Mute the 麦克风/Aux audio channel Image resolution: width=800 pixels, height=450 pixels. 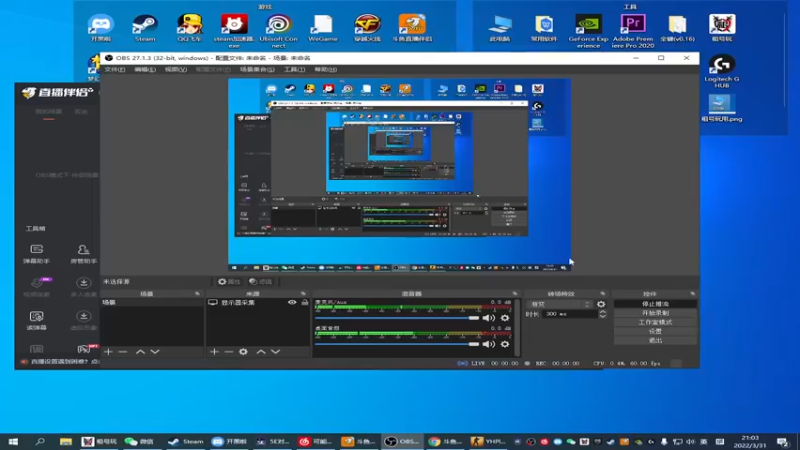coord(489,318)
